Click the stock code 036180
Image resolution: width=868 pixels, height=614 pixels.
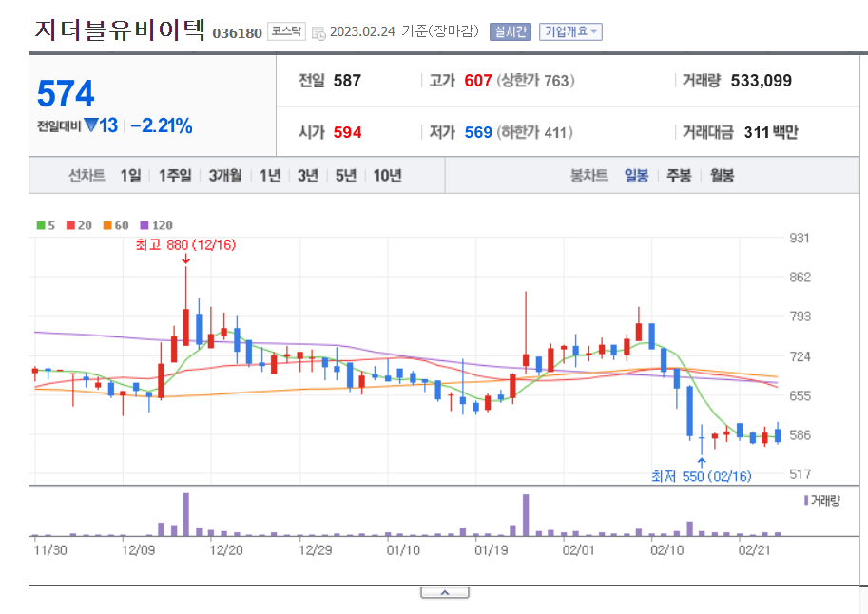237,33
